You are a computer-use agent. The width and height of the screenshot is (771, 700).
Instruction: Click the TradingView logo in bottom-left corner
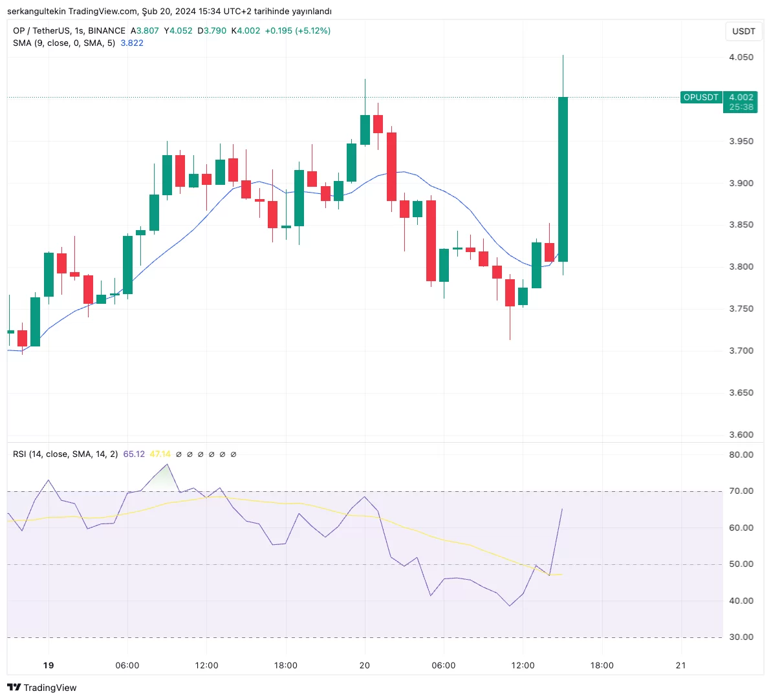[x=41, y=688]
